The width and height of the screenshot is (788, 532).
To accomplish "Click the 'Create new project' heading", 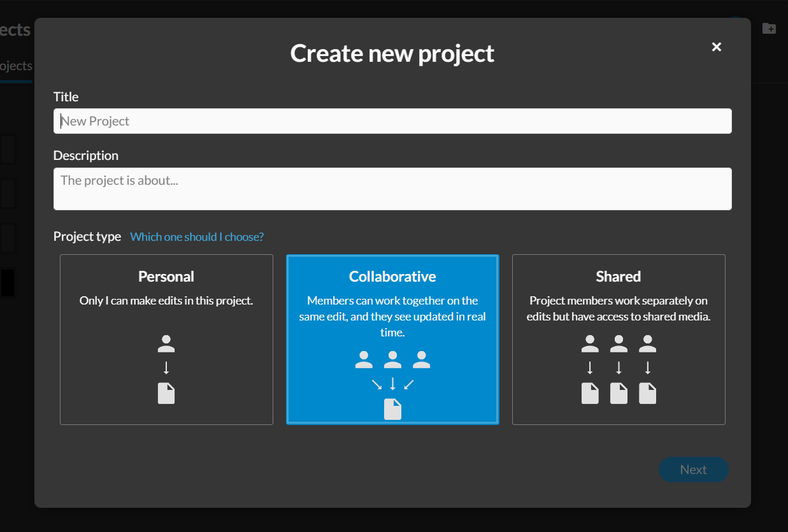I will coord(392,53).
